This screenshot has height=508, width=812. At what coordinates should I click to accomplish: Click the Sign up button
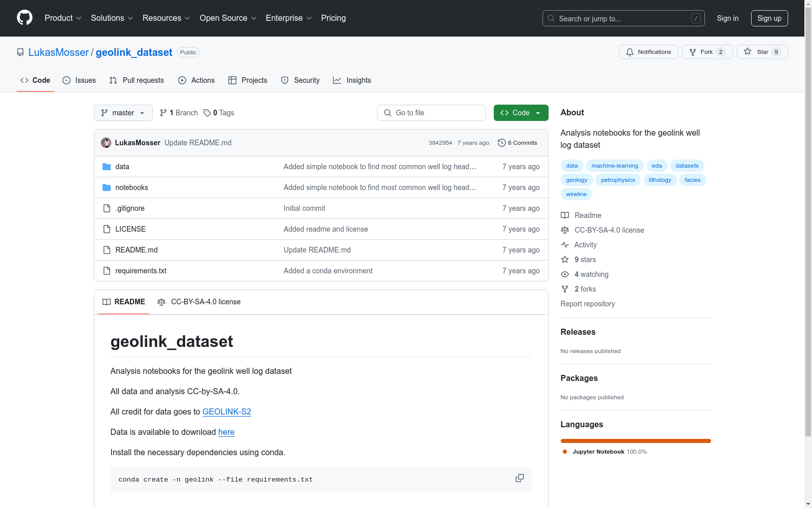point(769,18)
